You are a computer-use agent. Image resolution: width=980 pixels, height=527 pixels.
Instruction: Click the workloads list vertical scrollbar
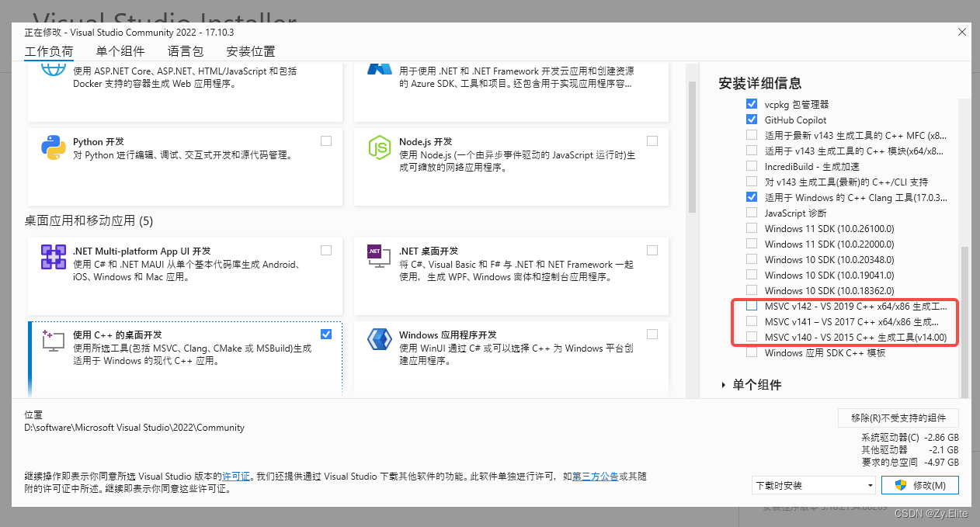[x=690, y=147]
